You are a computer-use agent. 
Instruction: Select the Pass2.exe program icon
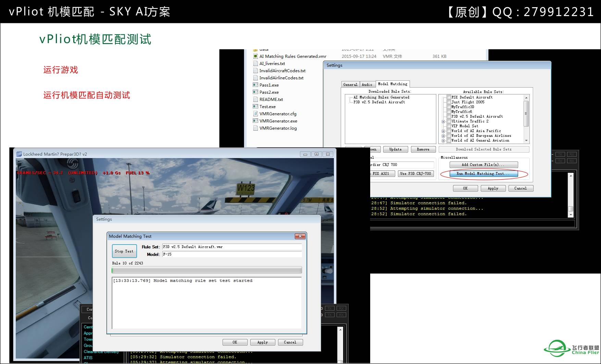click(x=255, y=92)
